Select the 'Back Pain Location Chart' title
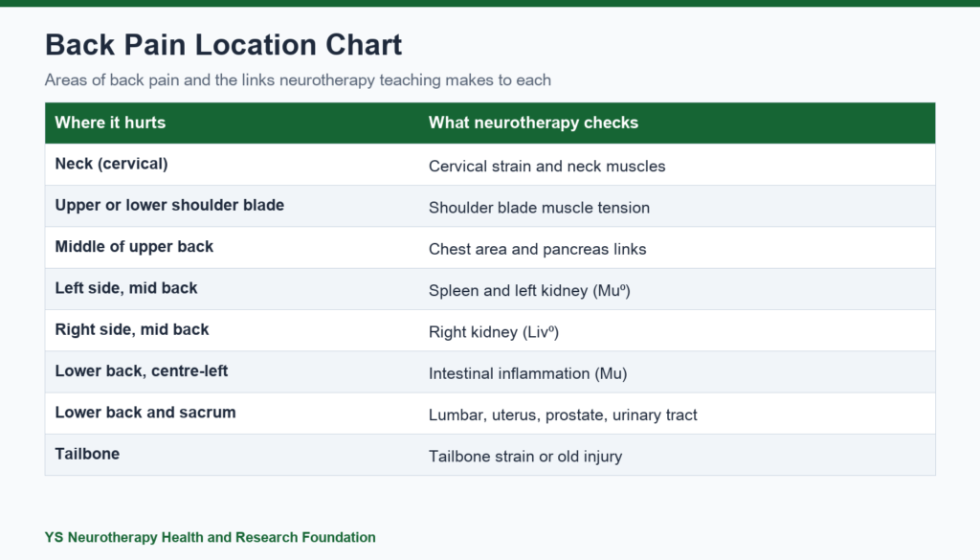Image resolution: width=980 pixels, height=560 pixels. 223,45
